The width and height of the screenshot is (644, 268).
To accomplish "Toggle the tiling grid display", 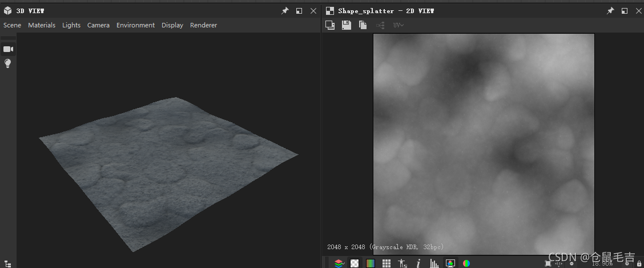I will (x=386, y=263).
